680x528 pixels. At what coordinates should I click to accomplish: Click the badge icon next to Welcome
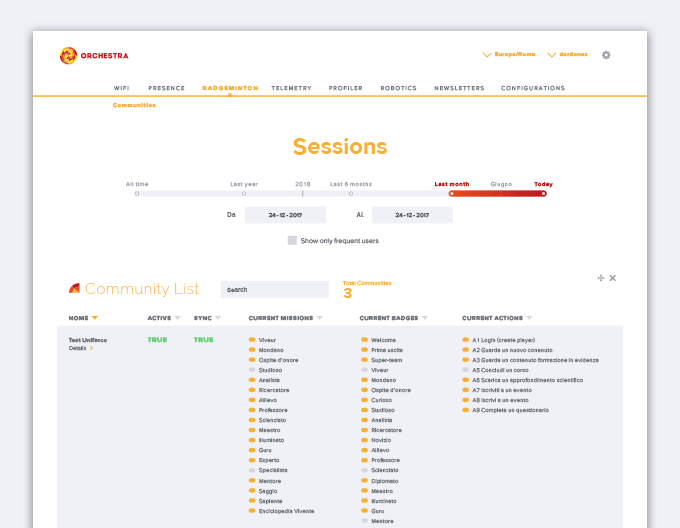point(365,340)
